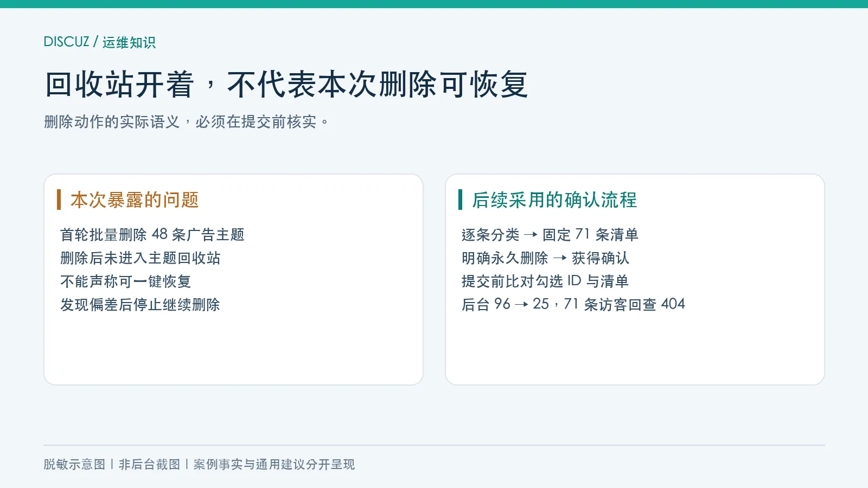Click the subtitle '删除动作的实际语义，必须在提交前核实。'
Viewport: 868px width, 488px height.
(x=187, y=121)
